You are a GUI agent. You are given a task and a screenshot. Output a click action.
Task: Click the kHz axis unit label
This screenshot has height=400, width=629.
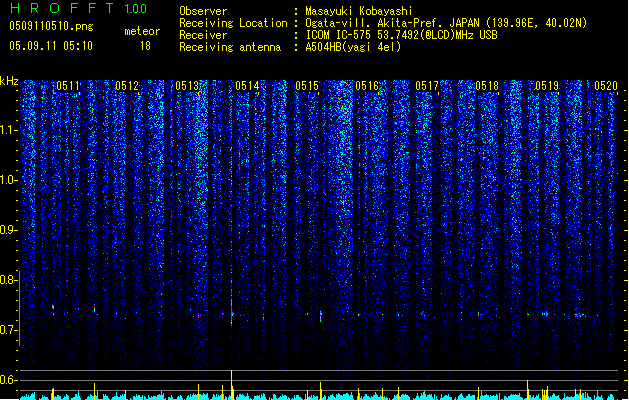click(9, 81)
